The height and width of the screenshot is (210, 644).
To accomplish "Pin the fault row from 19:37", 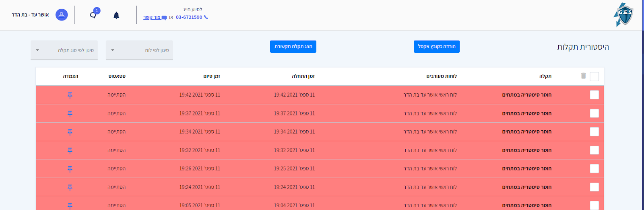I will [x=70, y=113].
